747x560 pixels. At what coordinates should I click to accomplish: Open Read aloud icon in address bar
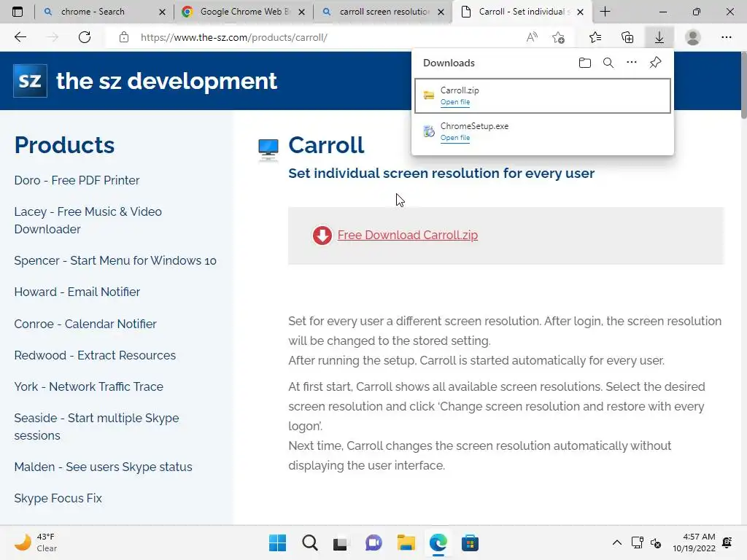click(532, 37)
